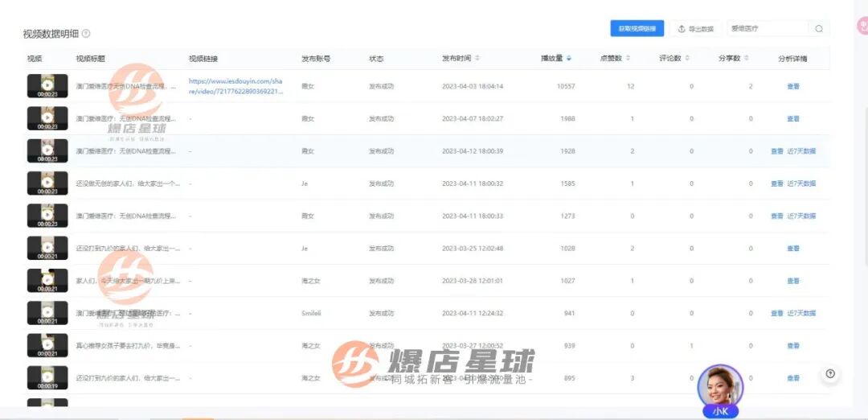This screenshot has width=868, height=420.
Task: Click 发布成功 status in the 10557 row
Action: [382, 86]
